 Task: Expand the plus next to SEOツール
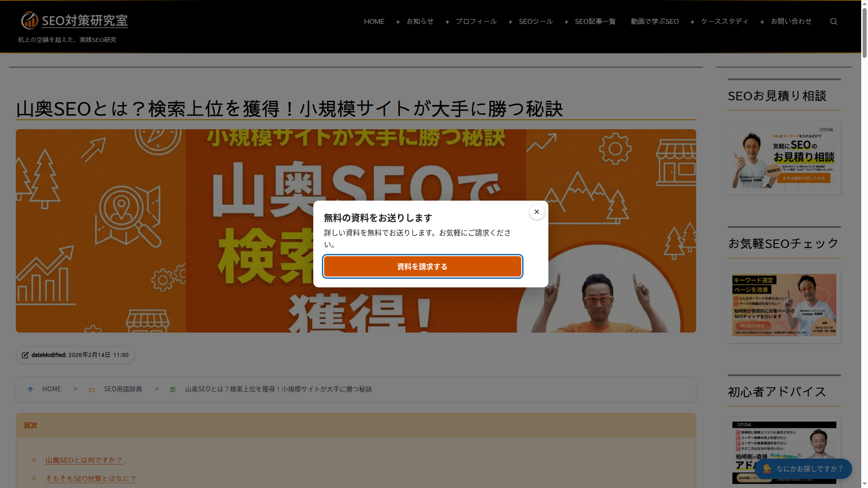(x=510, y=22)
